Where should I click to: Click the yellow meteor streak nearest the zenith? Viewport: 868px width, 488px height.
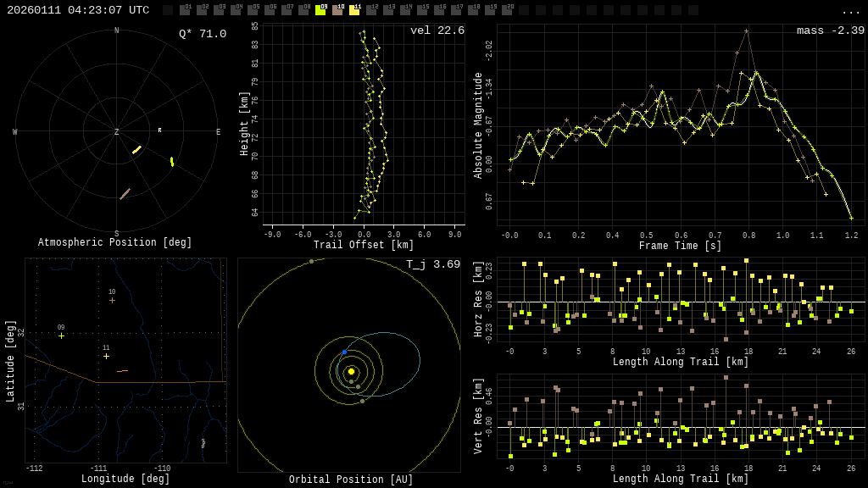point(136,150)
